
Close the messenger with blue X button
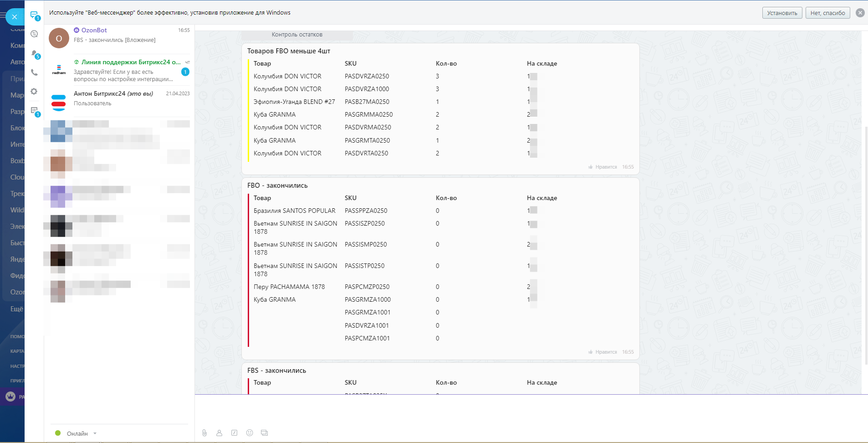coord(15,17)
